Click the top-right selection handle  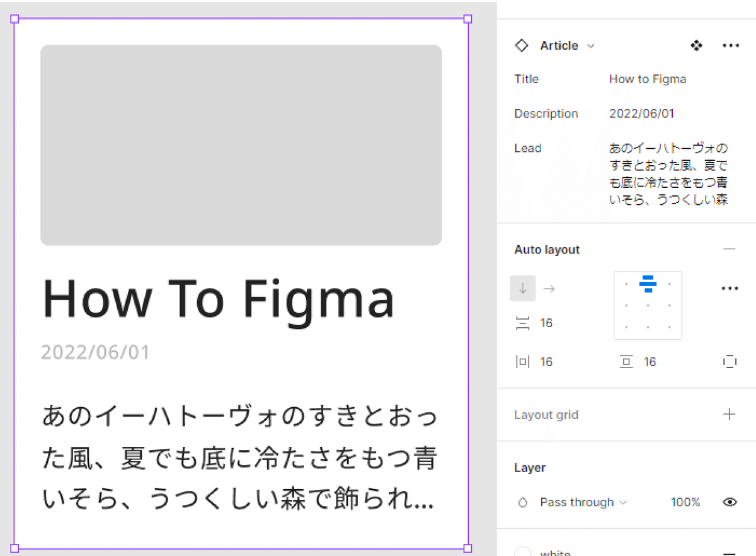pyautogui.click(x=467, y=20)
